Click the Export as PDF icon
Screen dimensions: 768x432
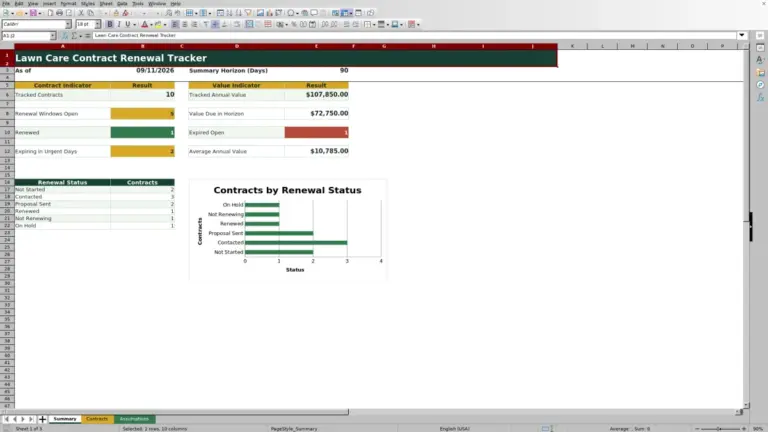pyautogui.click(x=50, y=13)
